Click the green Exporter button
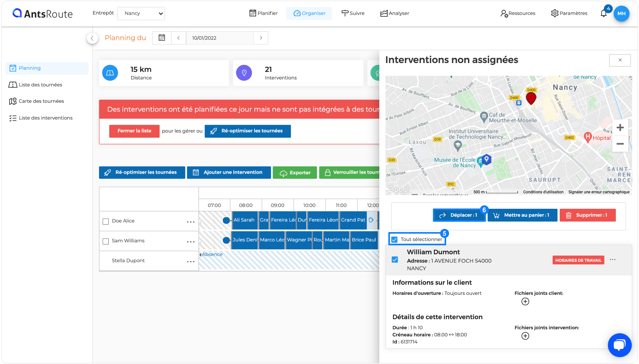The width and height of the screenshot is (639, 364). point(295,173)
